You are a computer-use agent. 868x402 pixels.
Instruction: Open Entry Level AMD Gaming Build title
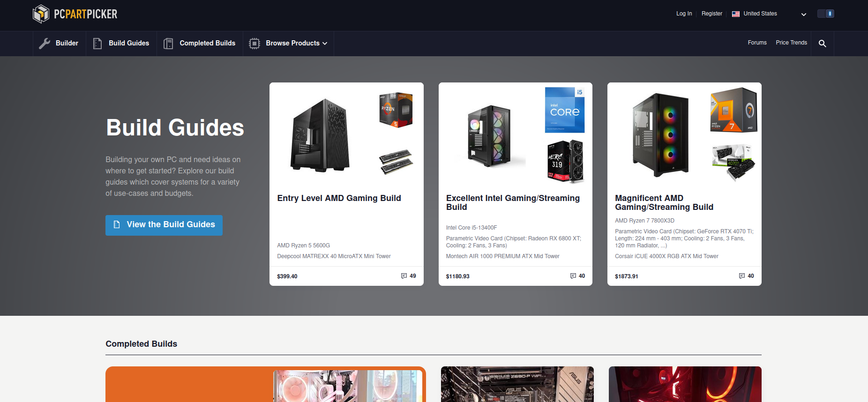339,198
